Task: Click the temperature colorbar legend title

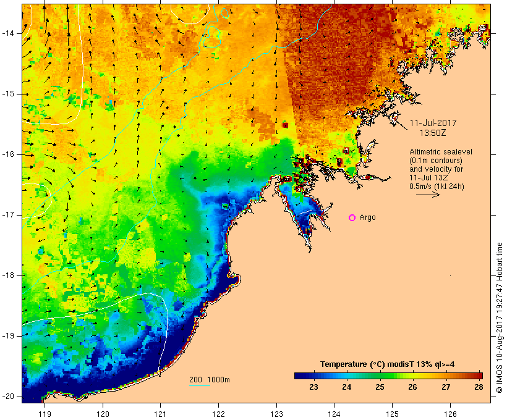Action: [388, 364]
